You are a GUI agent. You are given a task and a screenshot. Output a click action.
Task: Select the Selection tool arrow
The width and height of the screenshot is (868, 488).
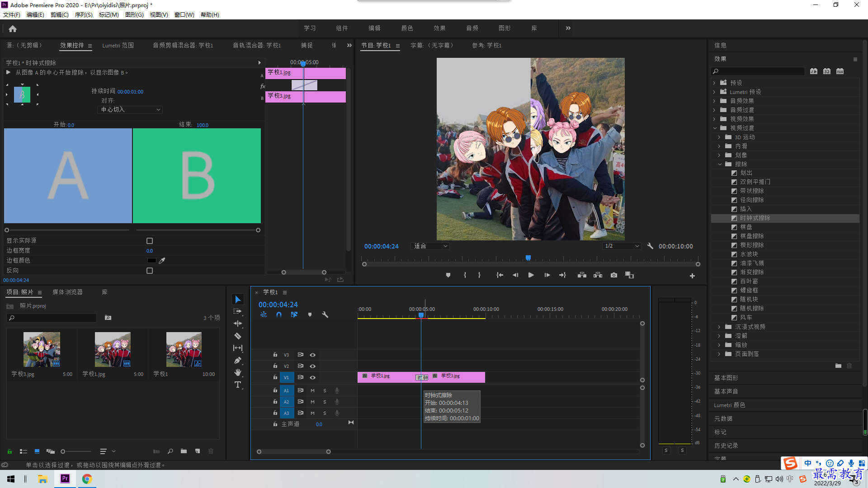(x=238, y=300)
